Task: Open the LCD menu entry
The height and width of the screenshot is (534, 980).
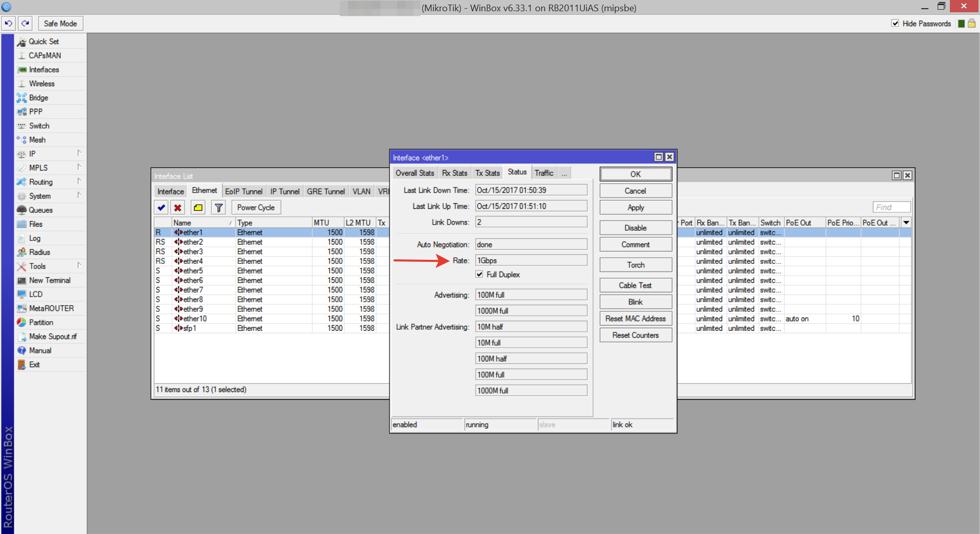Action: coord(36,294)
